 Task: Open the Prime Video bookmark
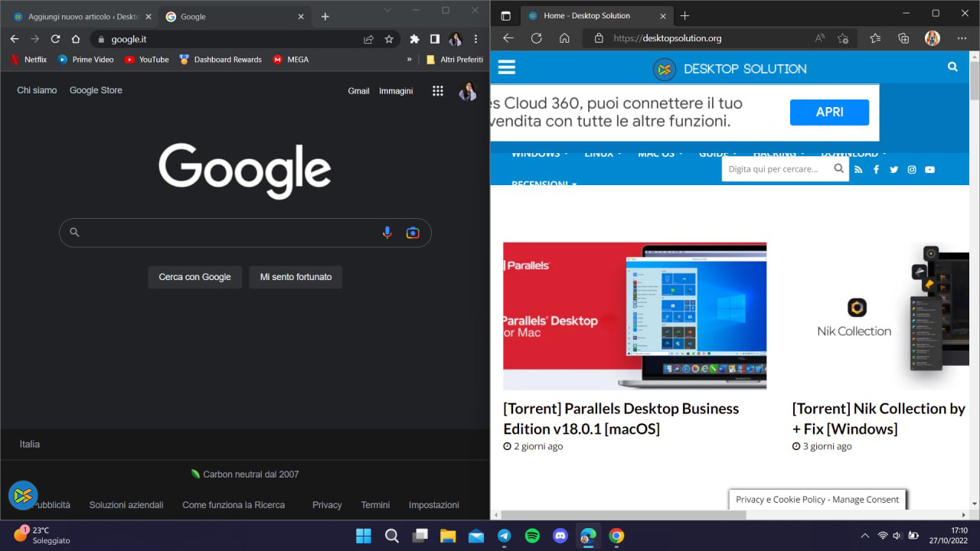click(86, 60)
